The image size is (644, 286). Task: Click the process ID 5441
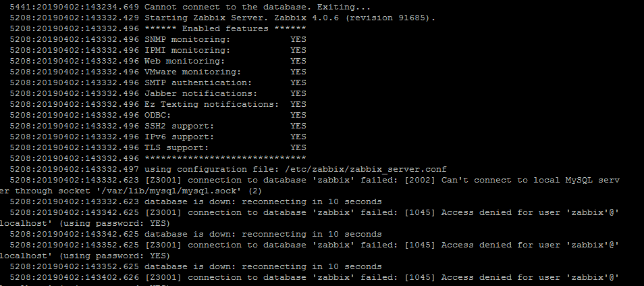(21, 6)
